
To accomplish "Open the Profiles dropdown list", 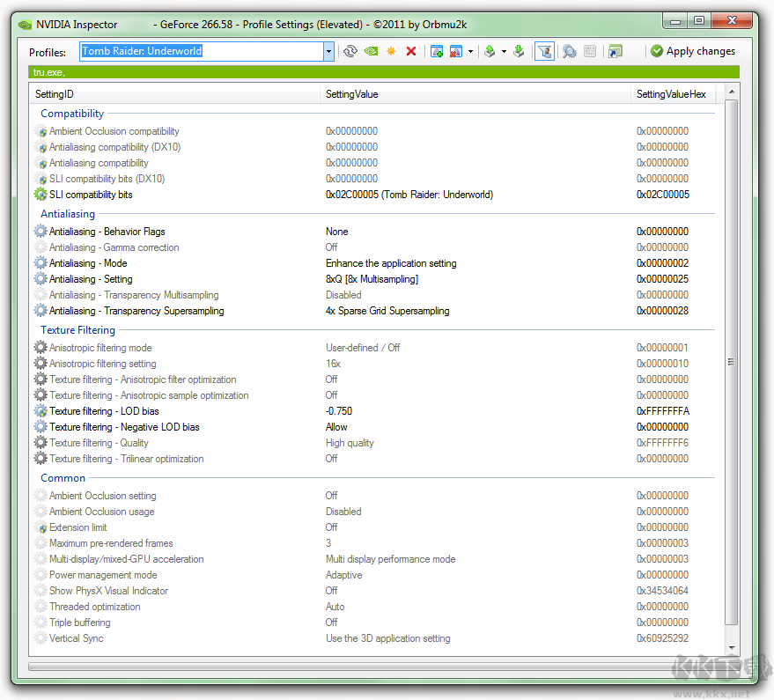I will tap(328, 51).
